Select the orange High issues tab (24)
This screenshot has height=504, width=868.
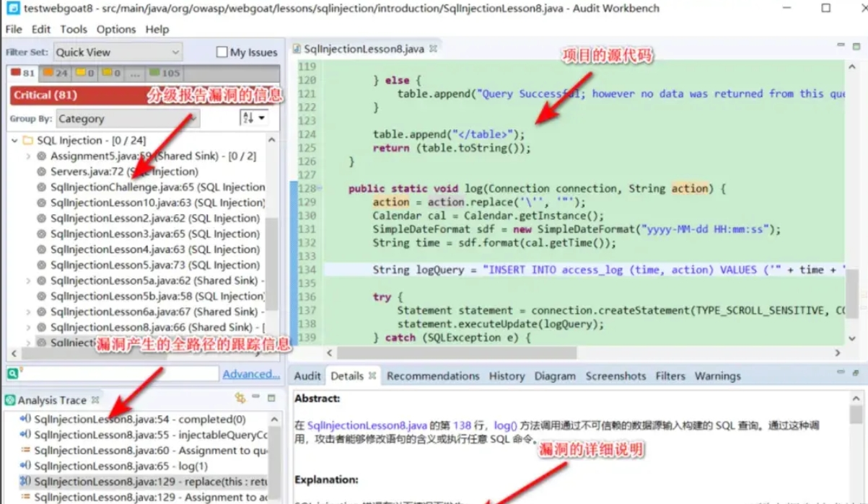point(55,73)
